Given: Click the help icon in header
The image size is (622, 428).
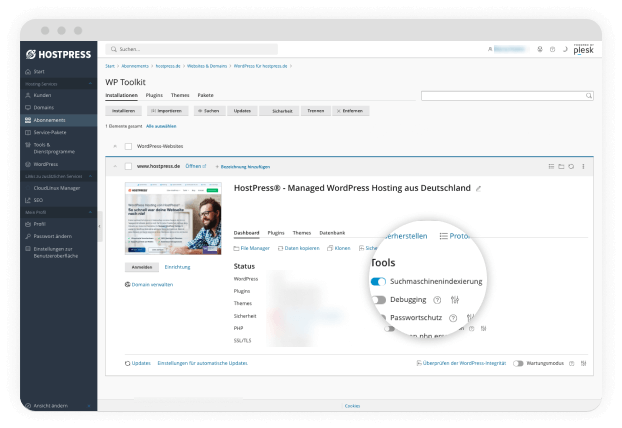Looking at the screenshot, I should pos(552,49).
